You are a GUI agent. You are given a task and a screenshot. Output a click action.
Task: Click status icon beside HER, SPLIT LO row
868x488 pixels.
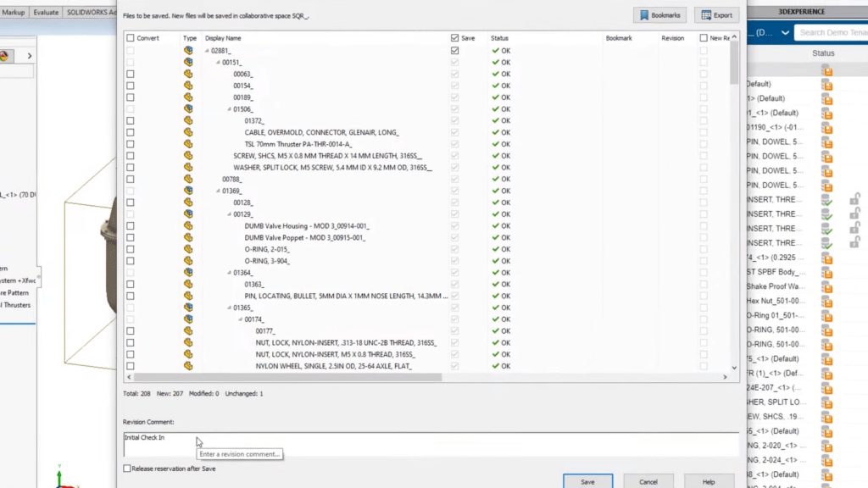click(x=827, y=402)
